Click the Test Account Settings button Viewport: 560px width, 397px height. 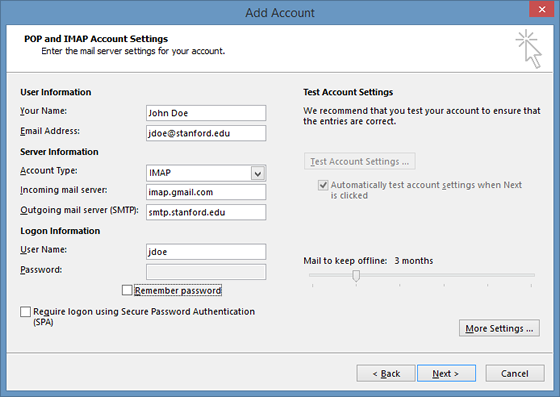359,161
